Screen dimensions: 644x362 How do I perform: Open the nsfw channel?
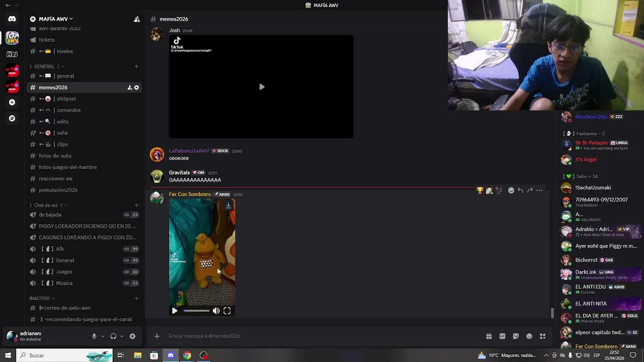(x=85, y=133)
